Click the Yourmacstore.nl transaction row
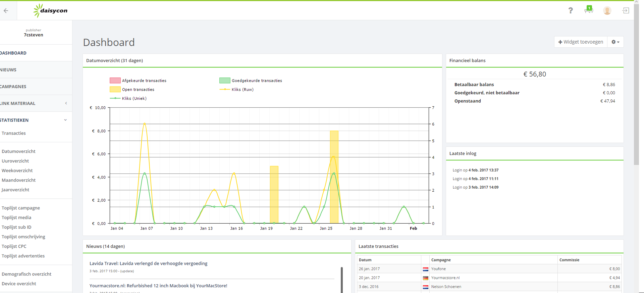The height and width of the screenshot is (293, 644). tap(489, 278)
